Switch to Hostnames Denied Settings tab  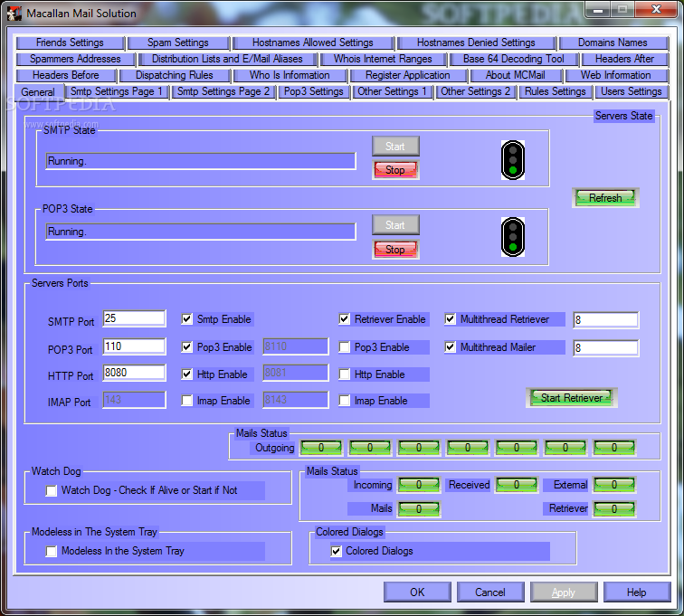pyautogui.click(x=476, y=43)
